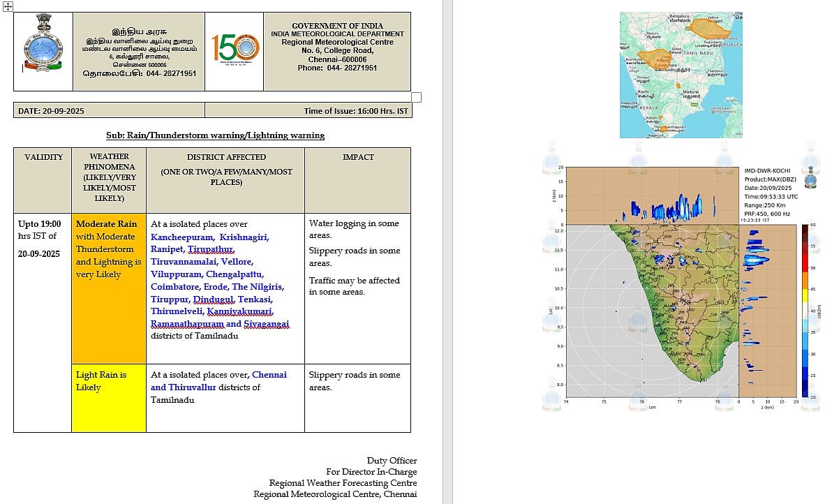Select the Tamil Nadu warning map image
Screen dimensions: 825x504
pyautogui.click(x=681, y=75)
